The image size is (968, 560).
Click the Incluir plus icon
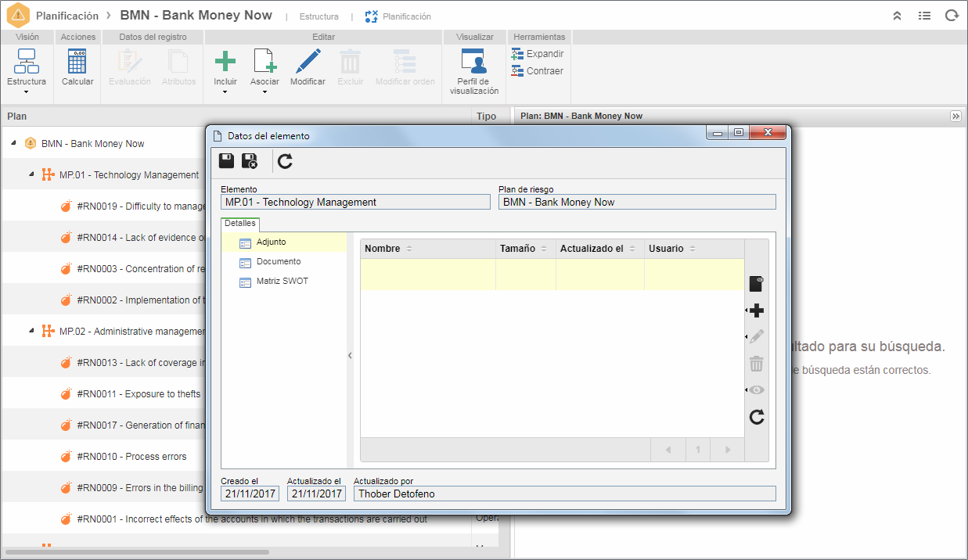click(x=225, y=61)
